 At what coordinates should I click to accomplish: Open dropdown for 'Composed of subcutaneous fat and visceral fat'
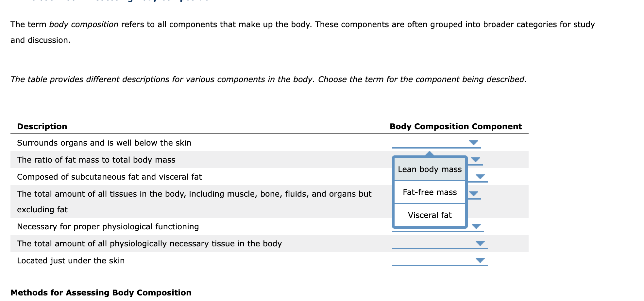[x=480, y=176]
